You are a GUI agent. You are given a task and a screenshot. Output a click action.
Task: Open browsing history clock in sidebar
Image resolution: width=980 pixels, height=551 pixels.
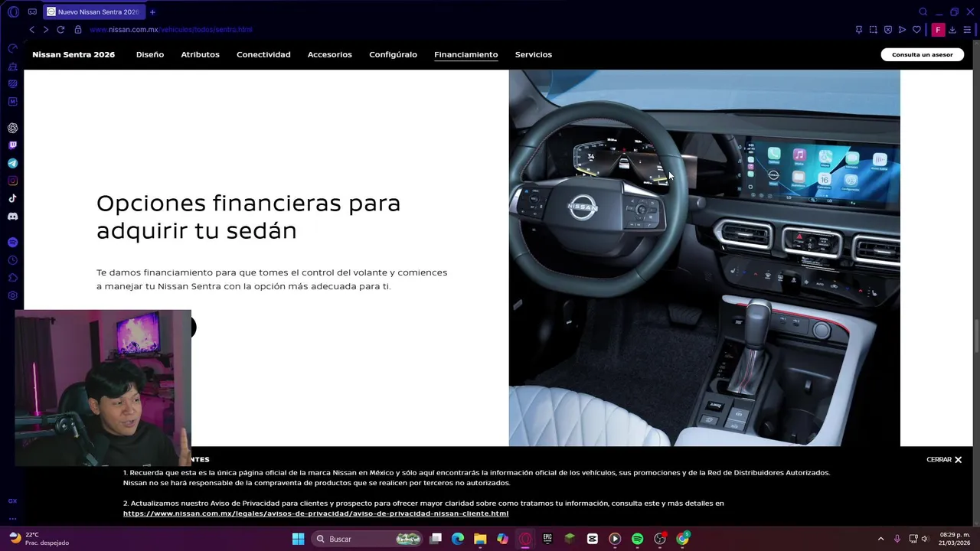[x=13, y=260]
